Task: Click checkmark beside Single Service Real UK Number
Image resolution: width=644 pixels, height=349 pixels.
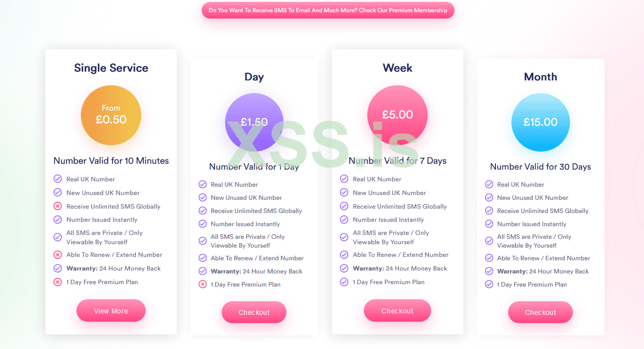Action: tap(57, 179)
